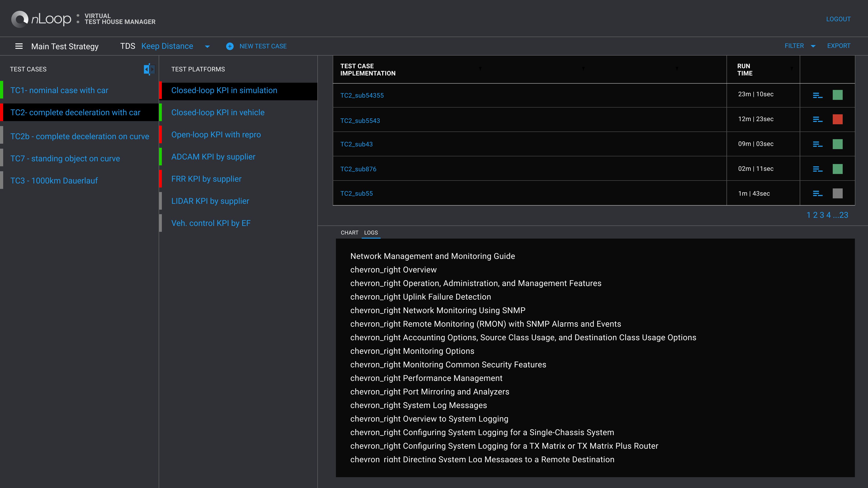Go to results page 1

click(808, 215)
